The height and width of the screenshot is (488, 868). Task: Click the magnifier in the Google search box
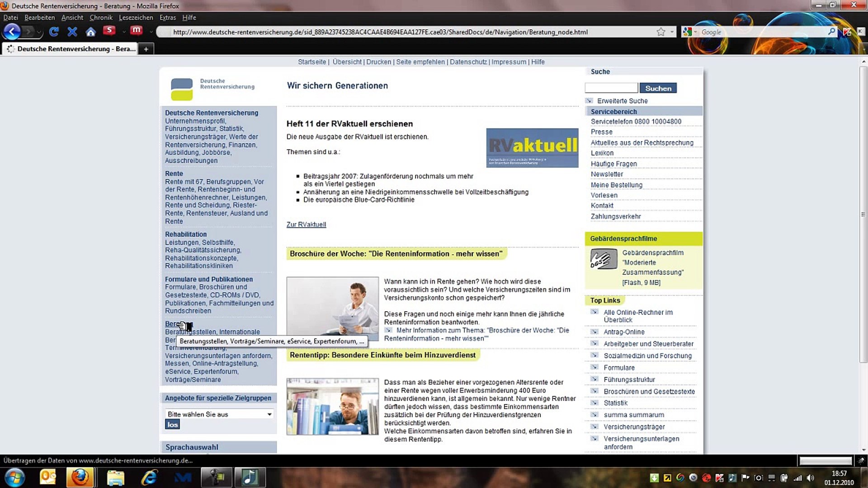(x=831, y=32)
